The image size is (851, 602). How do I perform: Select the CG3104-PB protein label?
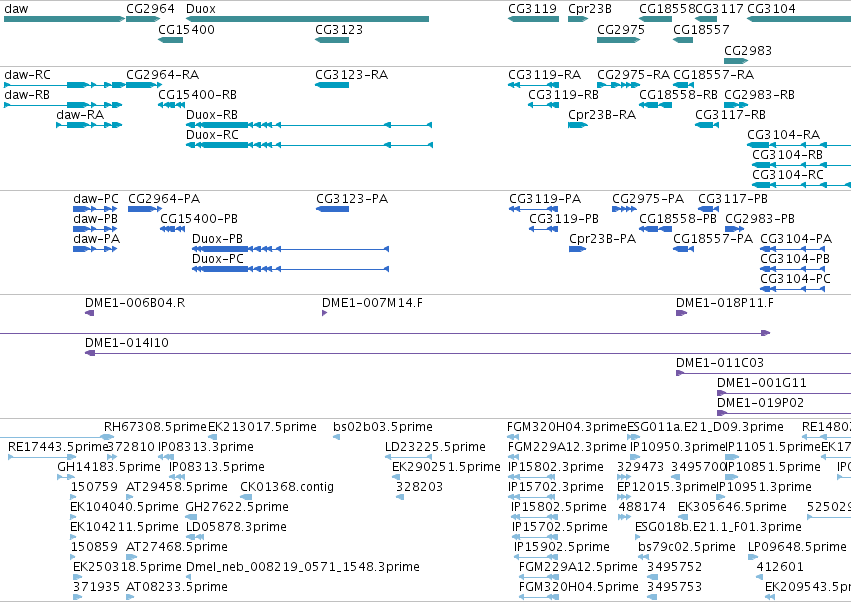pos(795,259)
